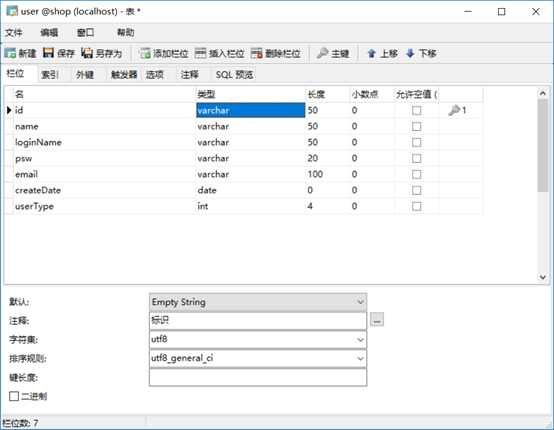This screenshot has width=554, height=430.
Task: Switch to the SQL 预览 tab
Action: click(x=234, y=75)
